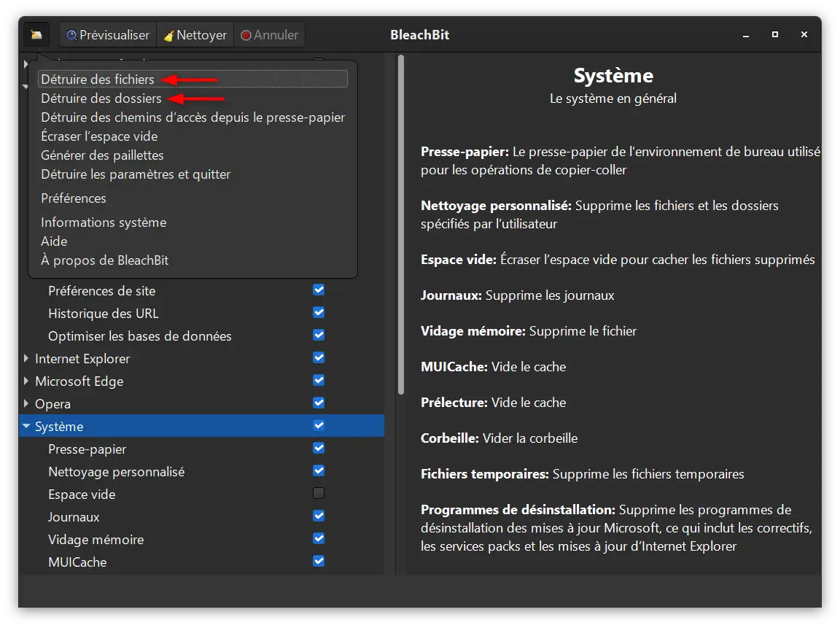
Task: Click the 'Corbeille: Vider la corbeille' text
Action: [x=499, y=438]
